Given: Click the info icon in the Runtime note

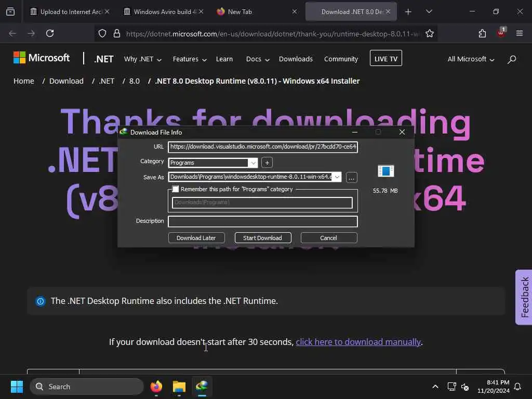Looking at the screenshot, I should click(x=41, y=301).
